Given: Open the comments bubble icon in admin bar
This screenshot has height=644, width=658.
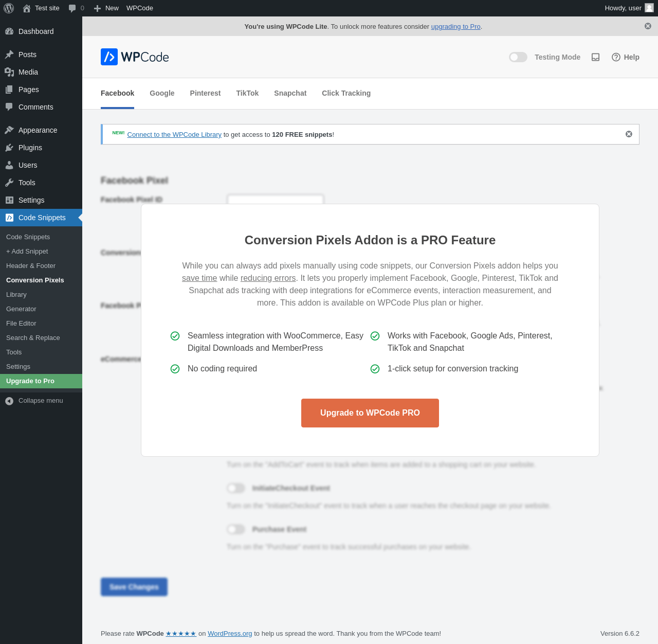Looking at the screenshot, I should [72, 8].
